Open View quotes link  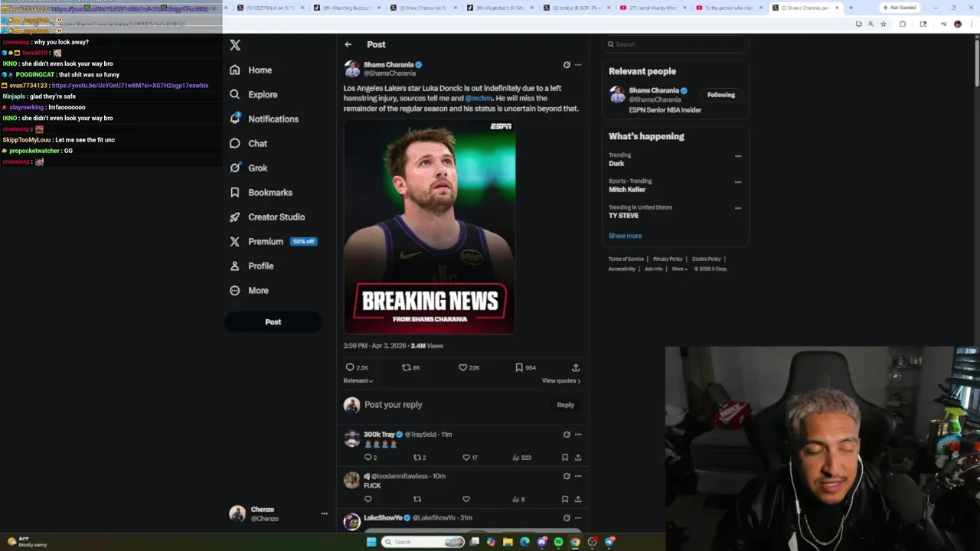(x=561, y=380)
